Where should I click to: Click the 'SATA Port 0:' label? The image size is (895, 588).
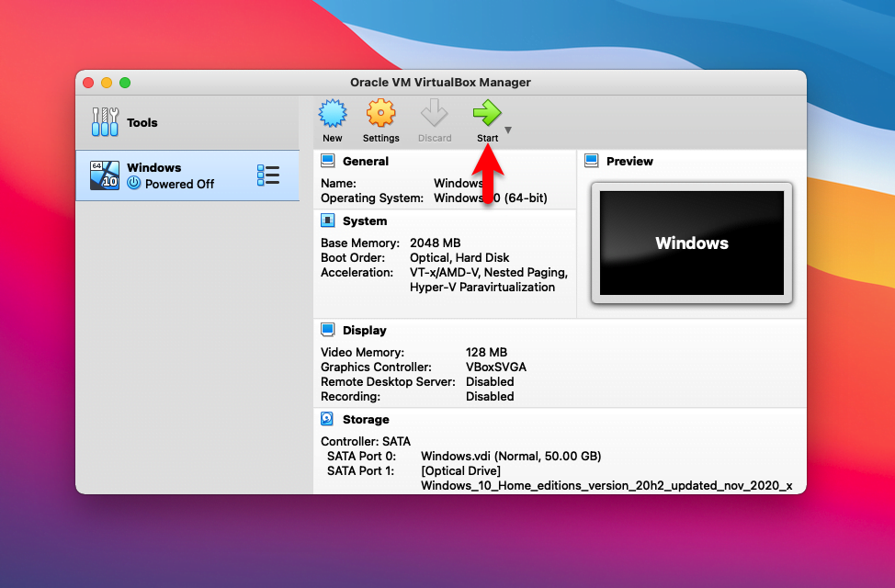pyautogui.click(x=361, y=456)
